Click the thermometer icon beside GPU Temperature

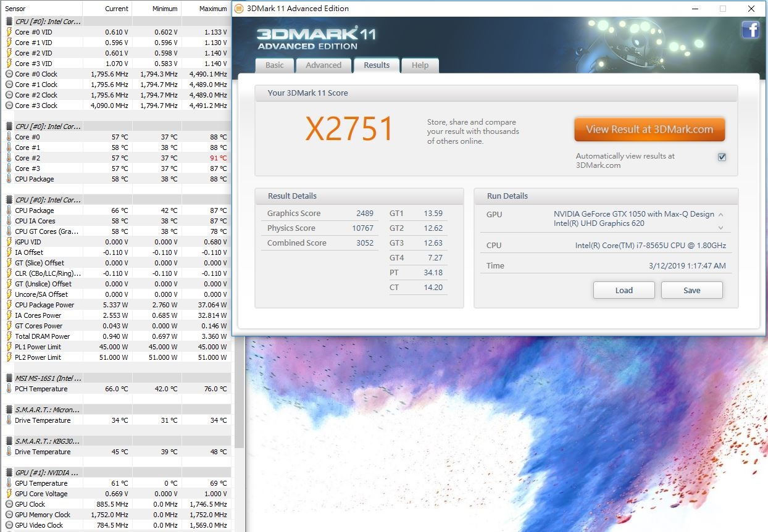pyautogui.click(x=9, y=483)
